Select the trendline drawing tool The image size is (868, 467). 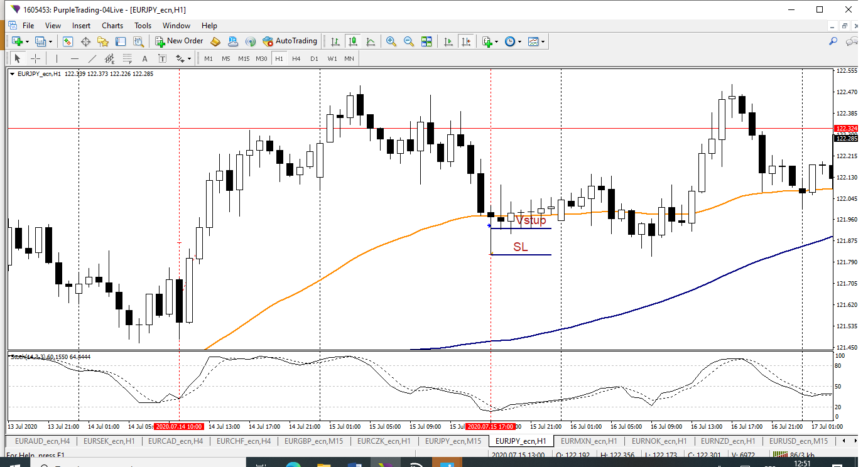[92, 58]
